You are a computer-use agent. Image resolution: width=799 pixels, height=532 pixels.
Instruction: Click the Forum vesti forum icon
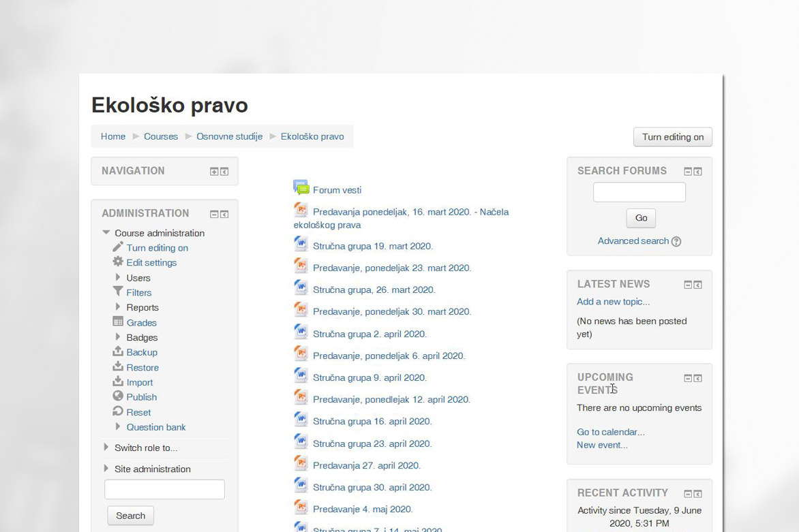[x=301, y=188]
